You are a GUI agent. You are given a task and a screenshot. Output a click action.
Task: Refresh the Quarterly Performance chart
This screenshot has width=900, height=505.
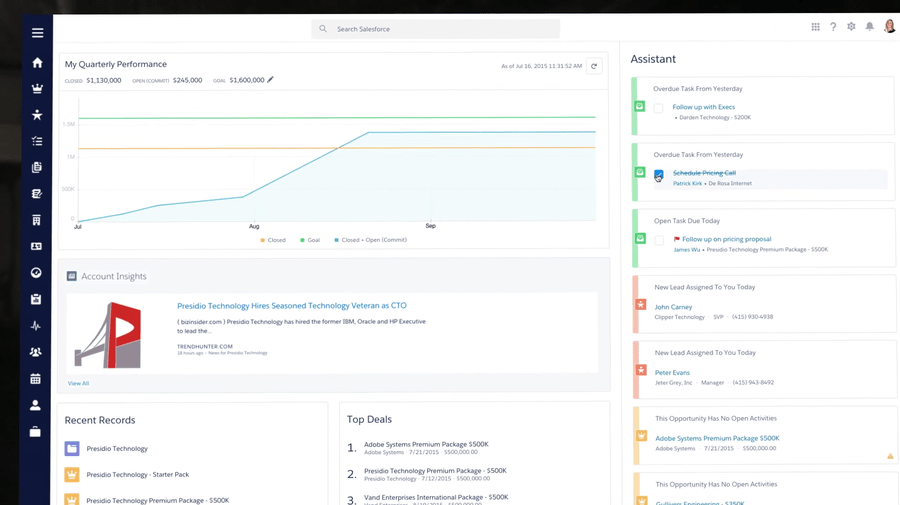(x=594, y=66)
